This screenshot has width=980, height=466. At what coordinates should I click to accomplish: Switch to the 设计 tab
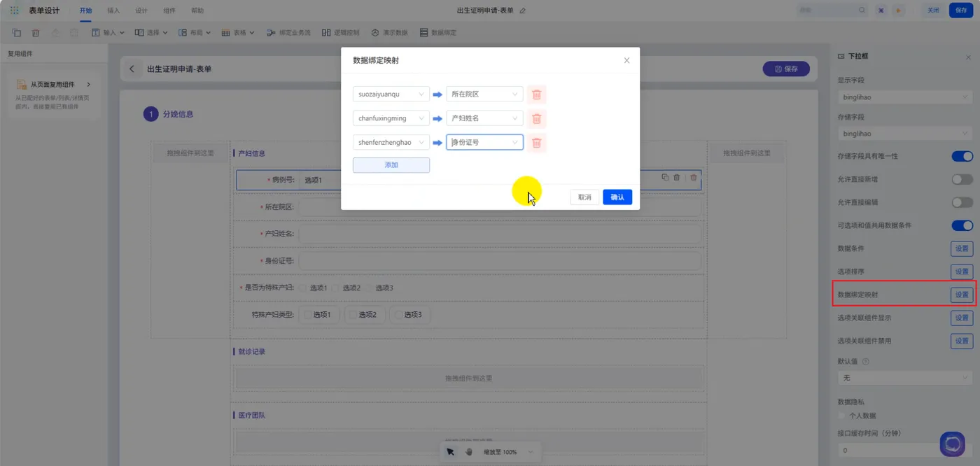141,10
